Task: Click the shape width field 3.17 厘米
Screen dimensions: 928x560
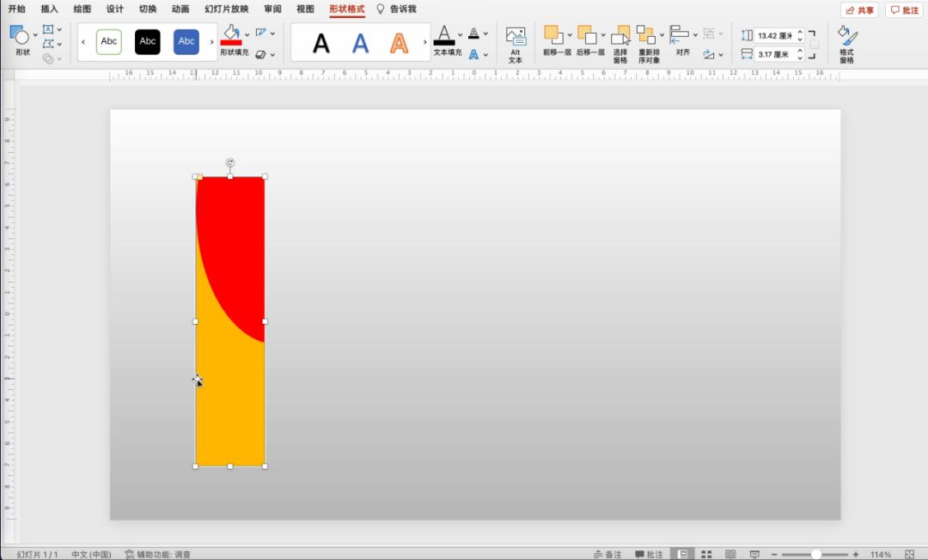Action: click(x=775, y=54)
